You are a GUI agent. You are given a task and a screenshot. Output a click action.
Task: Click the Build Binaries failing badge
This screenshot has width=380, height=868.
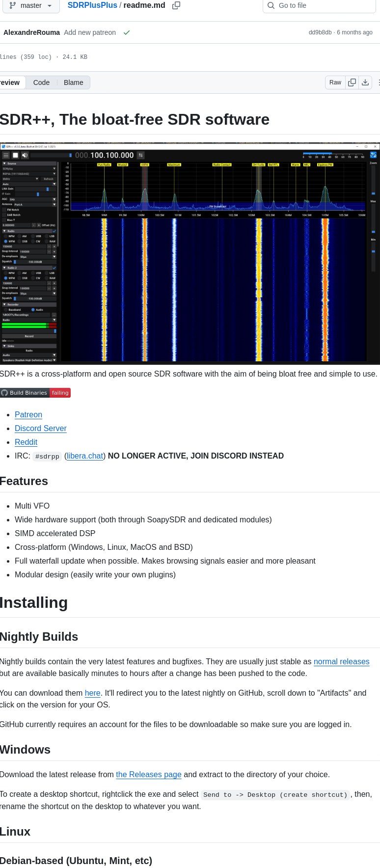(35, 393)
